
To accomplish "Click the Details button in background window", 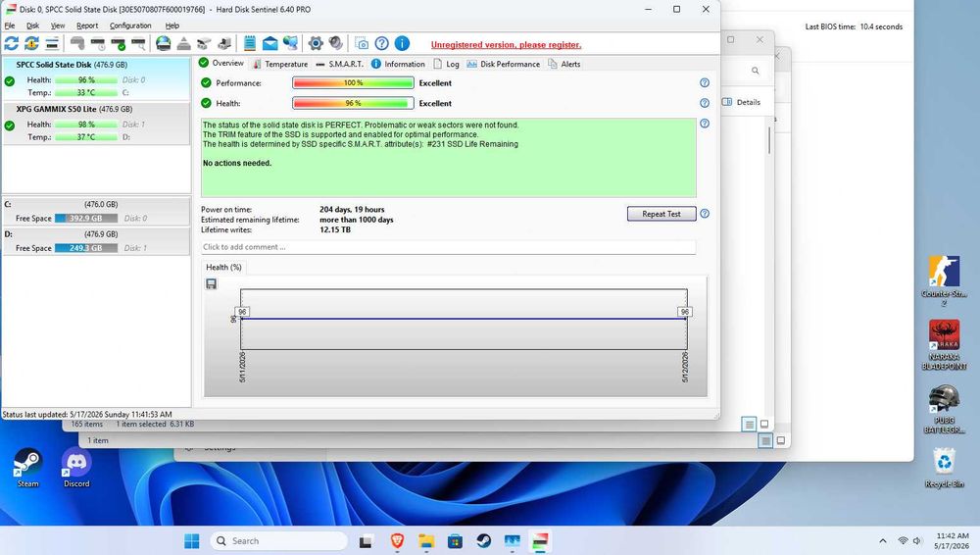I will click(x=741, y=102).
